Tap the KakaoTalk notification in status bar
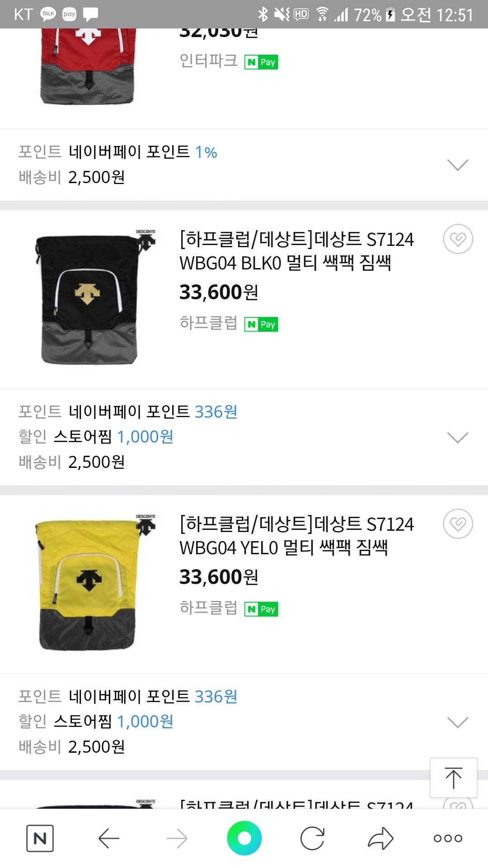Image resolution: width=488 pixels, height=868 pixels. 48,14
